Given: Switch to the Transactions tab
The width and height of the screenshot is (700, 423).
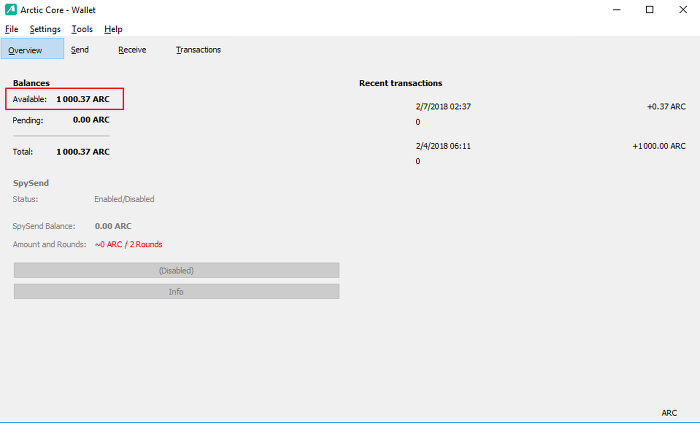Looking at the screenshot, I should [198, 50].
